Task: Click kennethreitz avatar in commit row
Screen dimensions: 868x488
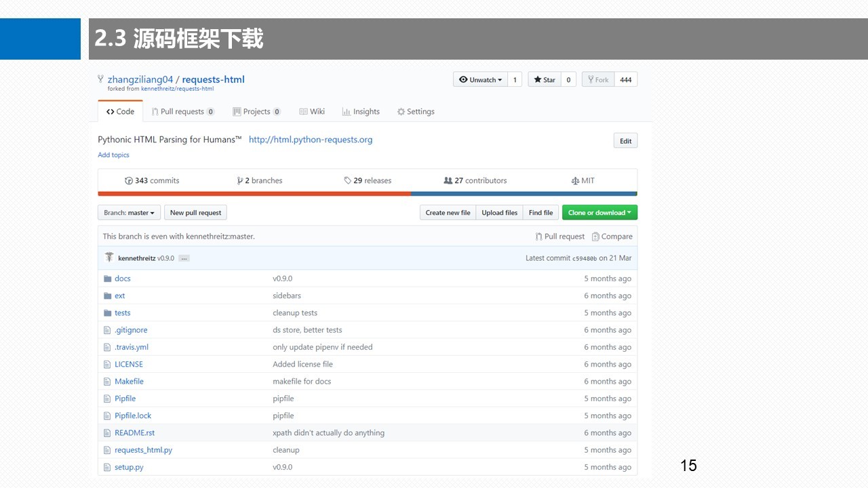Action: pyautogui.click(x=109, y=258)
